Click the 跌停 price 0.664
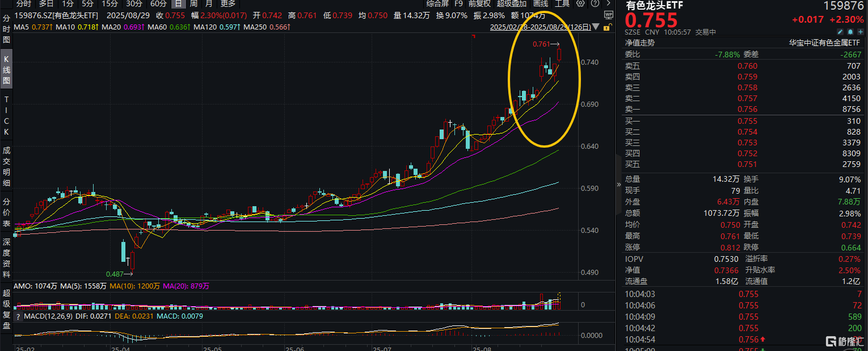The width and height of the screenshot is (868, 351). [851, 247]
